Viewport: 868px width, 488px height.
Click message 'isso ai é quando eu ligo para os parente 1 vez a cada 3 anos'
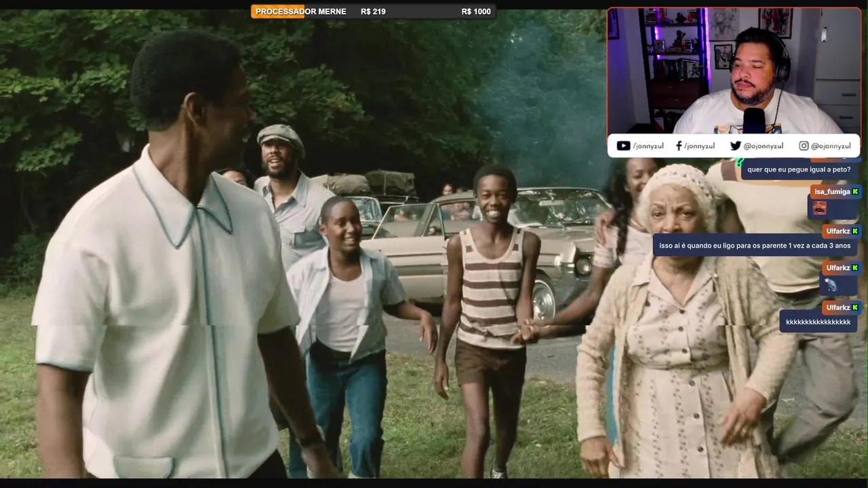coord(755,245)
